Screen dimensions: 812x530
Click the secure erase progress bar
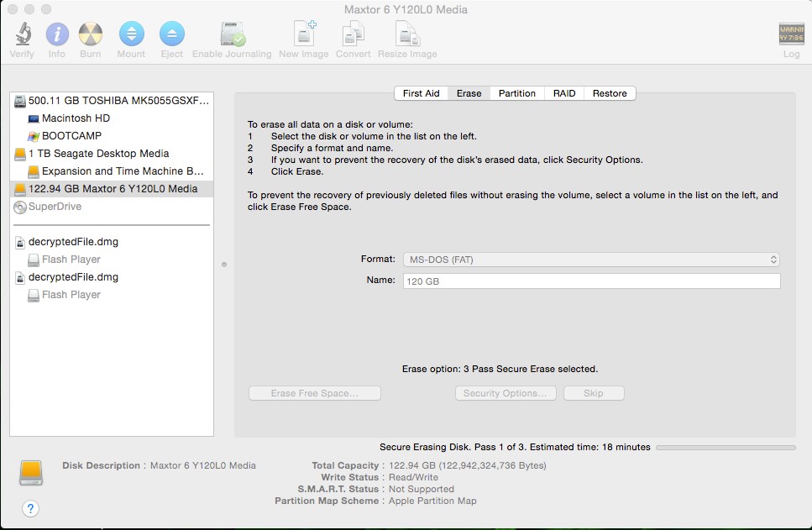point(726,447)
